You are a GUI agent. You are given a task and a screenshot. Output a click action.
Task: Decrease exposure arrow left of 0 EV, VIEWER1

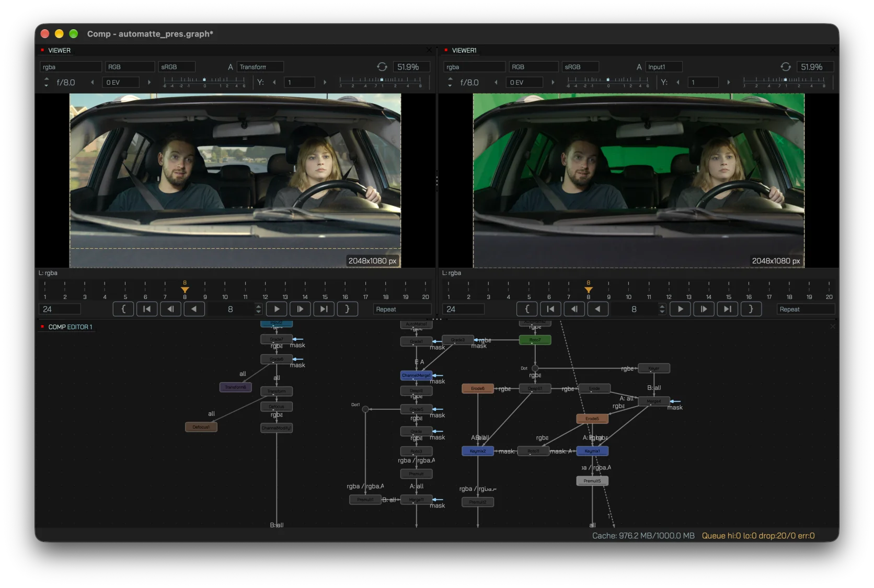coord(496,82)
